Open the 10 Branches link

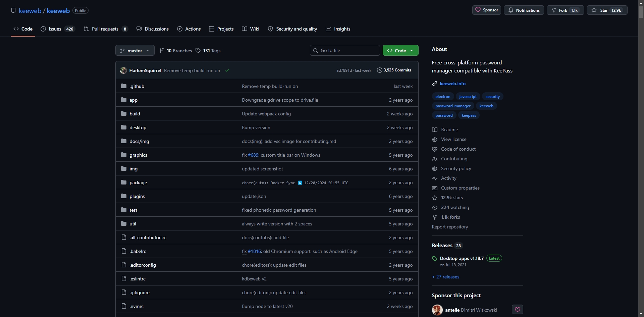pyautogui.click(x=175, y=51)
